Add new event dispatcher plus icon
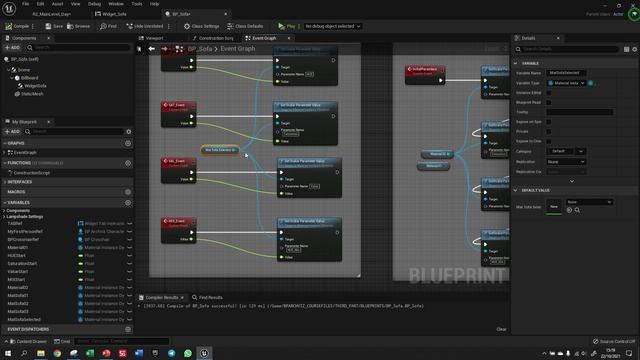 tap(128, 329)
